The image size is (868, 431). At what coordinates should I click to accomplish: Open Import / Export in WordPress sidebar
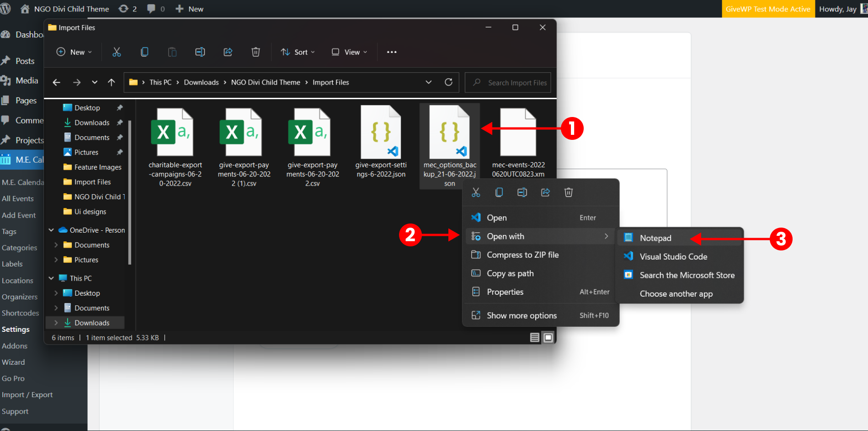[x=27, y=395]
